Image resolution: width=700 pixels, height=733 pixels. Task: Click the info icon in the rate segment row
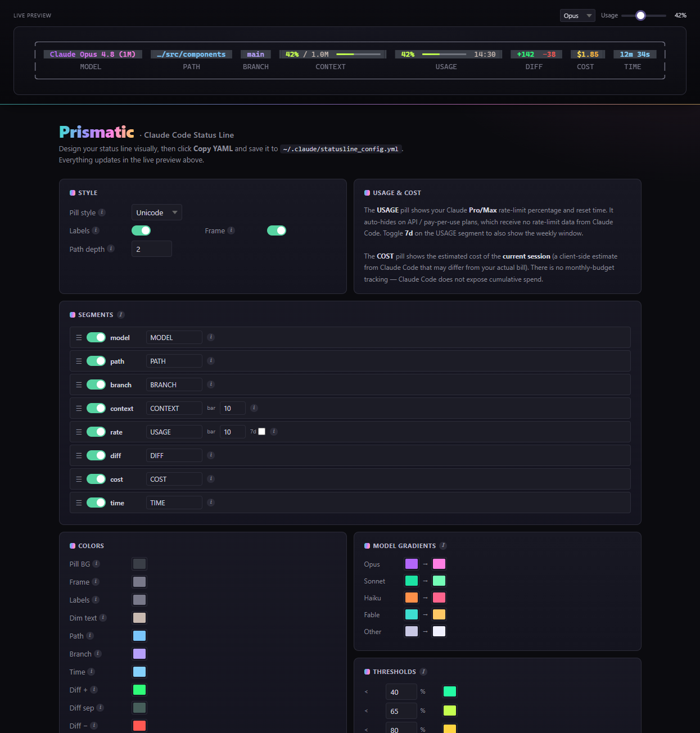coord(274,432)
